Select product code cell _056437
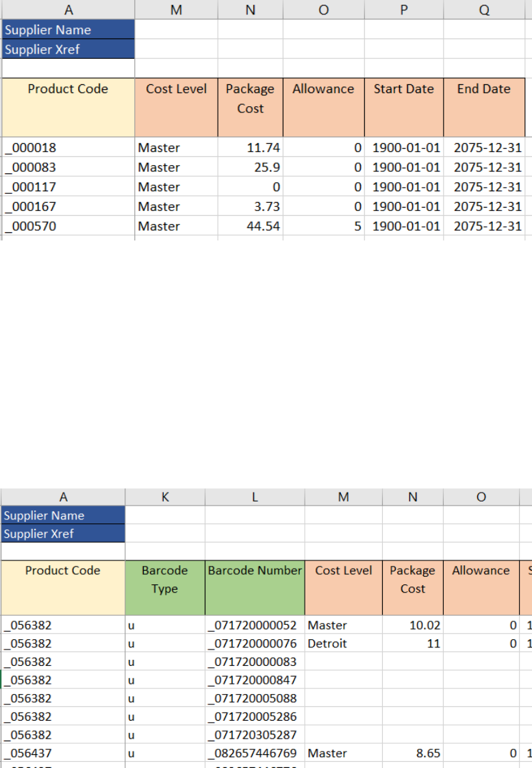532x768 pixels. click(62, 753)
